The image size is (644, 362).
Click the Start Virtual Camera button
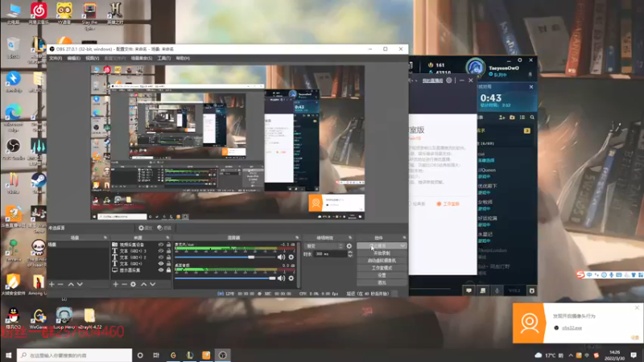pyautogui.click(x=382, y=261)
